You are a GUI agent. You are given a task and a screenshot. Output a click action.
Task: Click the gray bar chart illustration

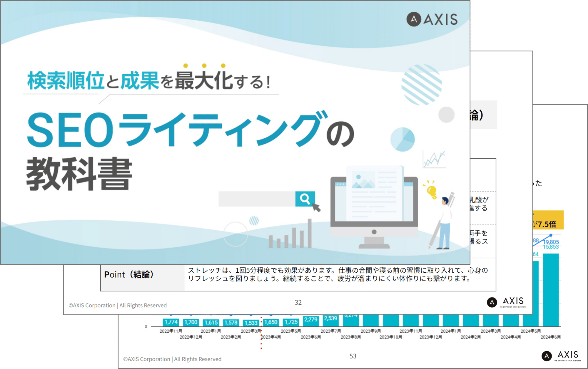pos(290,234)
